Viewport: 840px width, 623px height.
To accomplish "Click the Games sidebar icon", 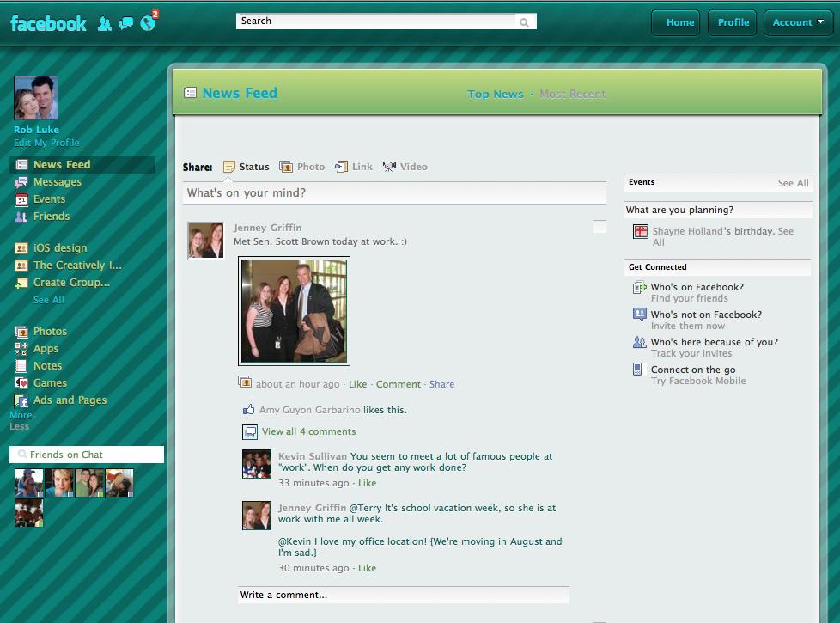I will 21,382.
